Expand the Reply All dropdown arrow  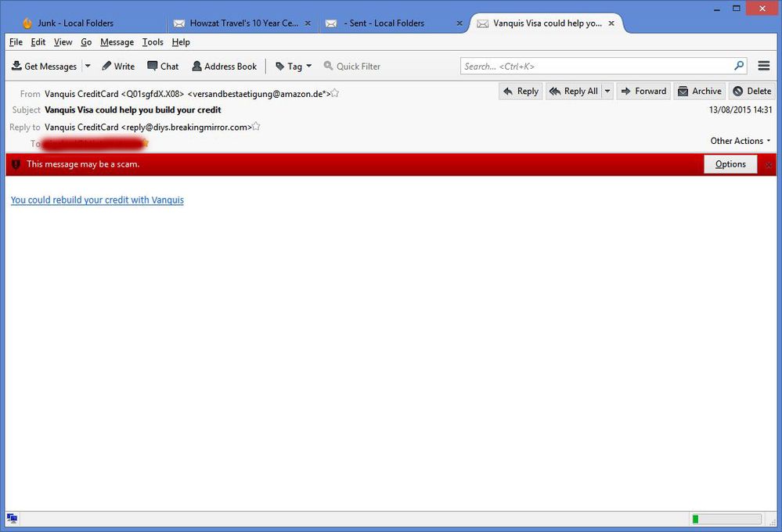click(607, 92)
